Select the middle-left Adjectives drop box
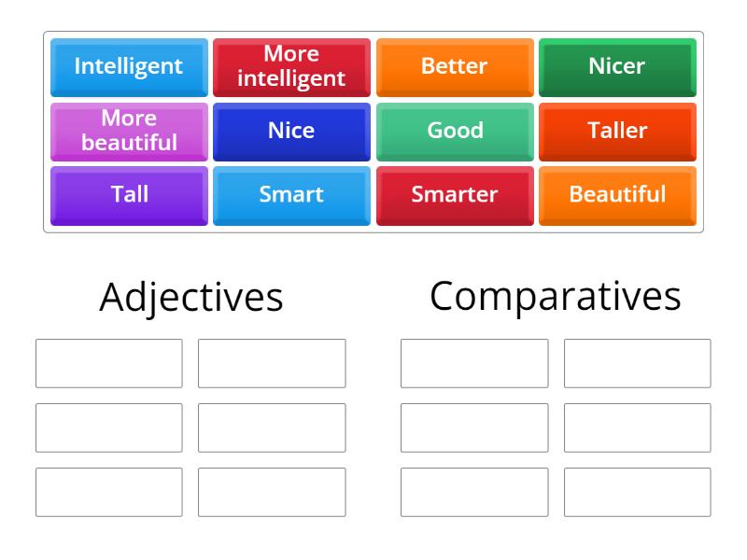This screenshot has width=747, height=560. 107,427
